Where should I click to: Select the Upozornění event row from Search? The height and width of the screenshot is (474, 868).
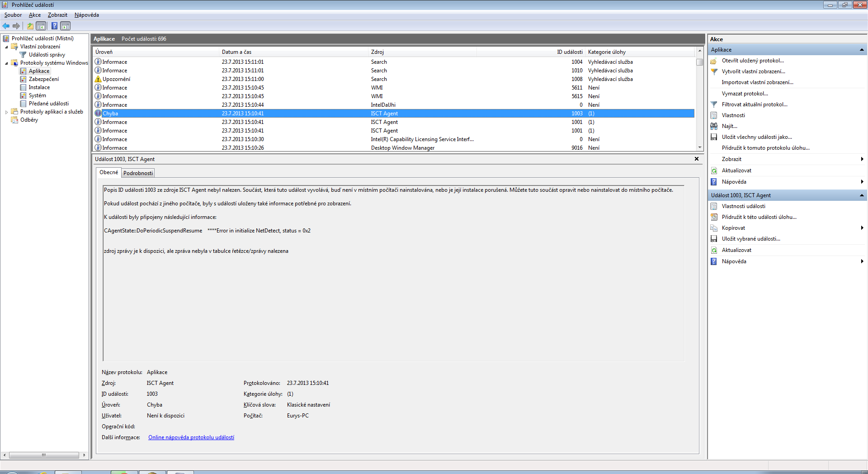point(394,79)
